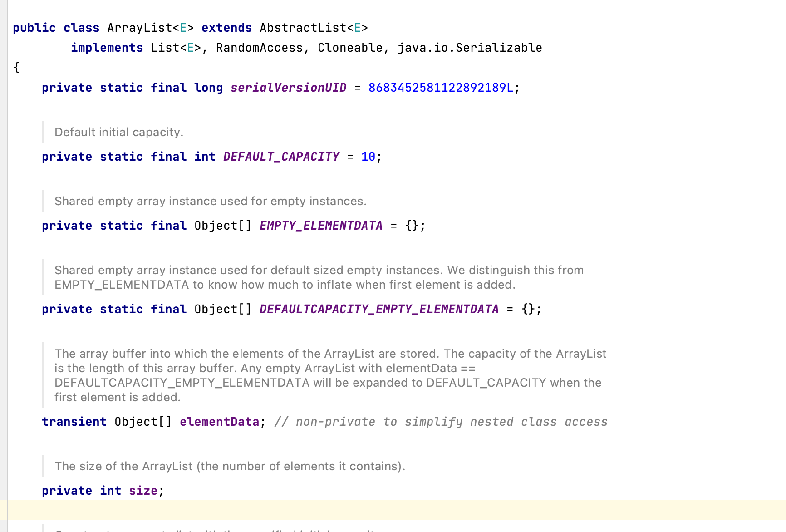Click the long keyword in serialVersionUID declaration
Screen dimensions: 786x532
(x=208, y=88)
